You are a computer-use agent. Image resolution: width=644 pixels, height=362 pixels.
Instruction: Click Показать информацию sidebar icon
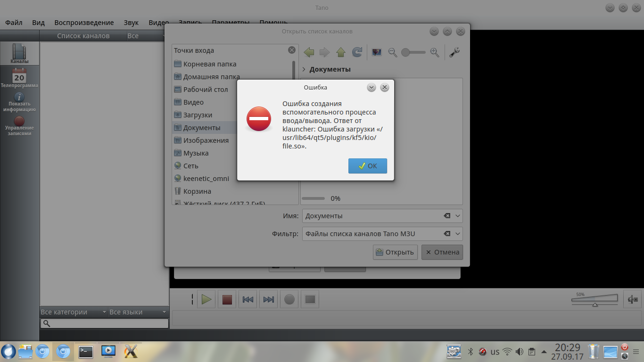click(19, 102)
